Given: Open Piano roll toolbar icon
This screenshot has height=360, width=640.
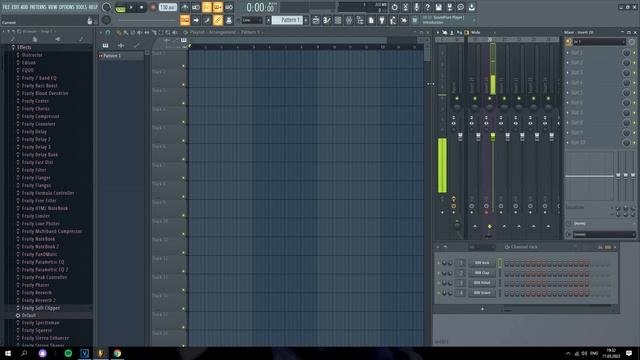Looking at the screenshot, I should coord(327,20).
